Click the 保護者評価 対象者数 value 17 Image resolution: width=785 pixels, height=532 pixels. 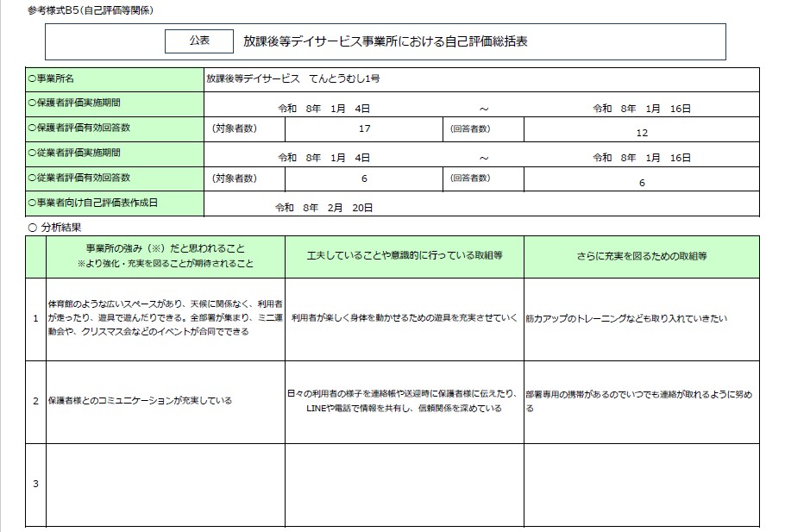pos(363,130)
